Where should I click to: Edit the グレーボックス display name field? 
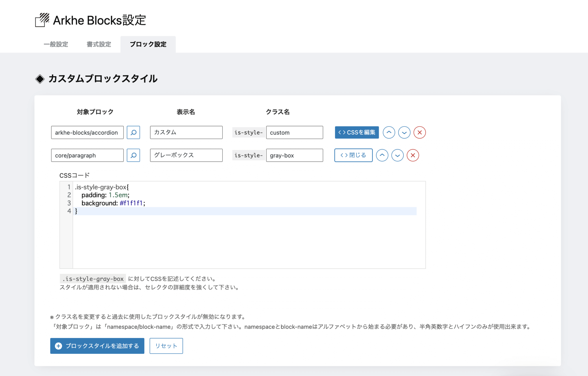(186, 155)
